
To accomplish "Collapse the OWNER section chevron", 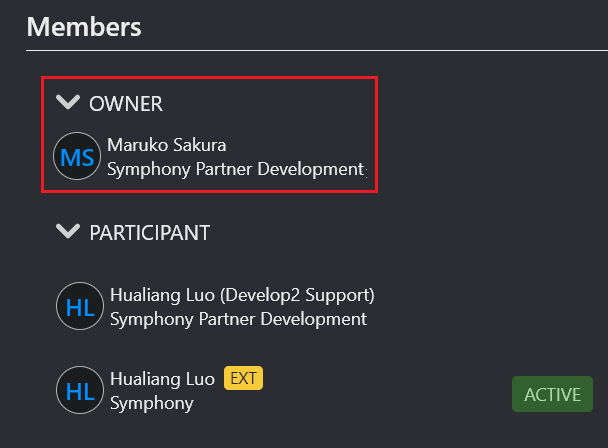I will point(68,102).
